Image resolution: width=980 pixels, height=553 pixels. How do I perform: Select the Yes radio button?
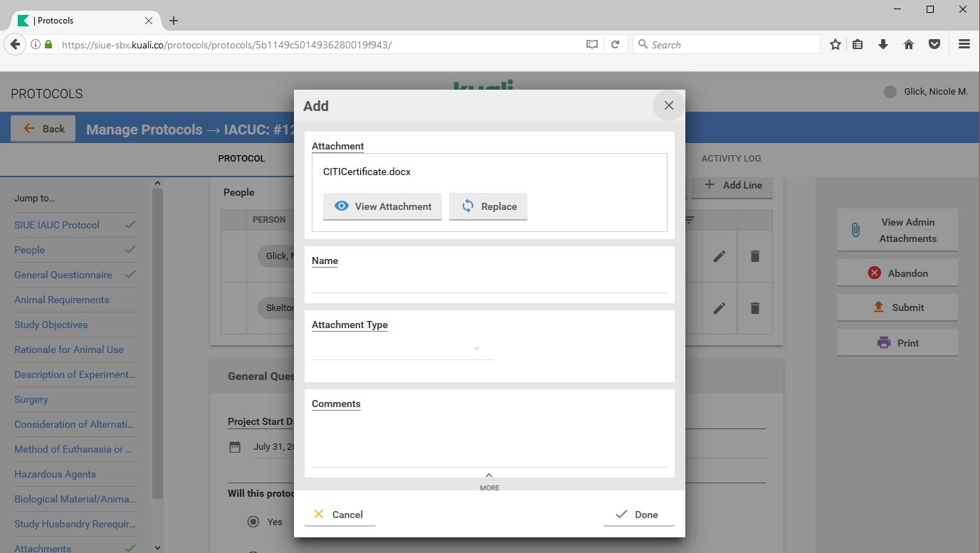pyautogui.click(x=253, y=522)
